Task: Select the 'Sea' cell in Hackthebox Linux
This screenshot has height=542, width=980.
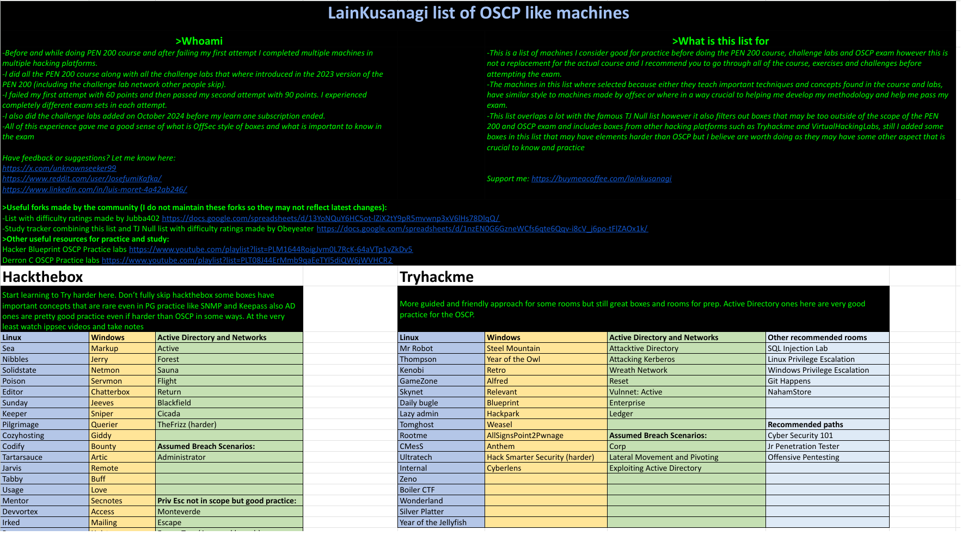Action: [x=45, y=348]
